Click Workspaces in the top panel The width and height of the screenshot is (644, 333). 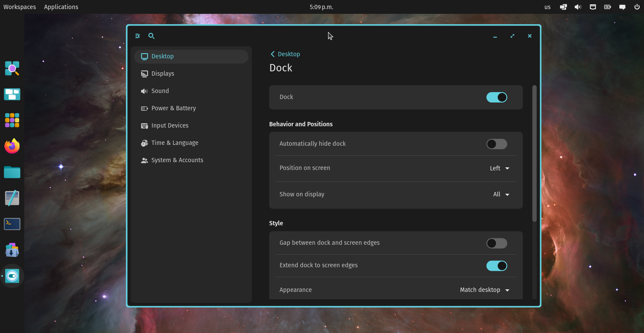click(x=19, y=7)
